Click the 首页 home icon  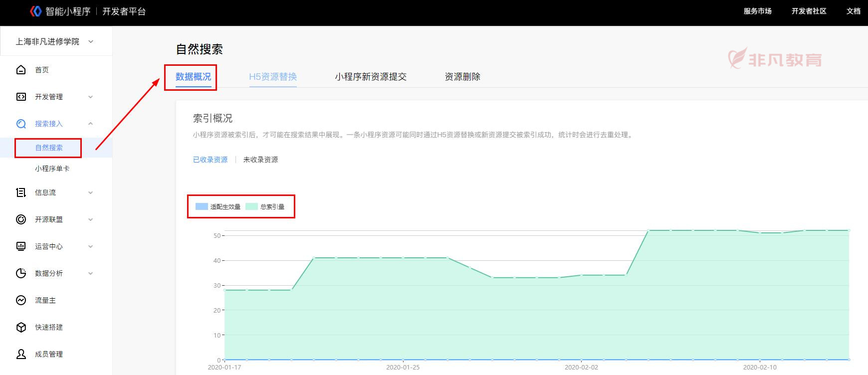tap(21, 70)
